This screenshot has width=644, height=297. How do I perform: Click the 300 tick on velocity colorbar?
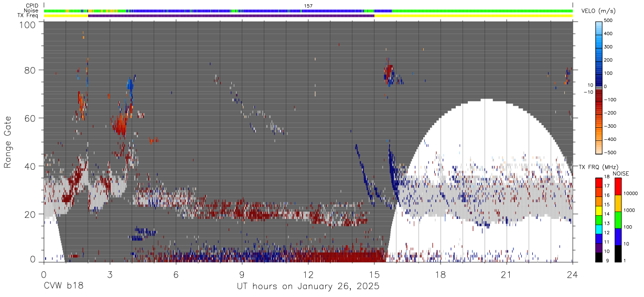[608, 47]
